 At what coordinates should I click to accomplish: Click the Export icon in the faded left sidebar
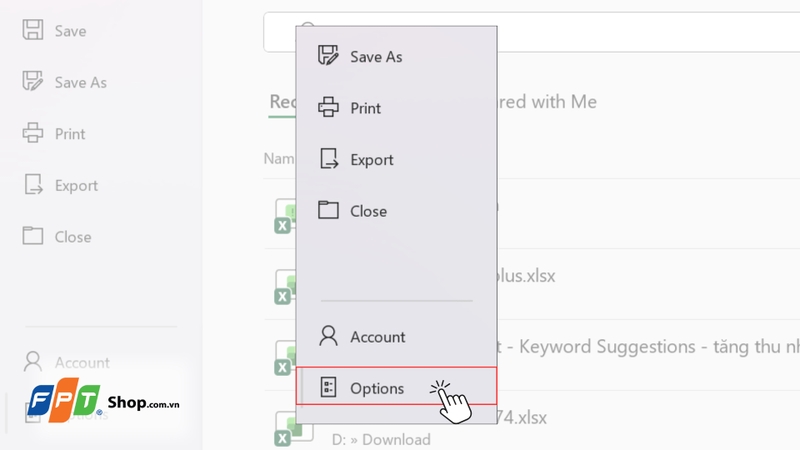33,185
